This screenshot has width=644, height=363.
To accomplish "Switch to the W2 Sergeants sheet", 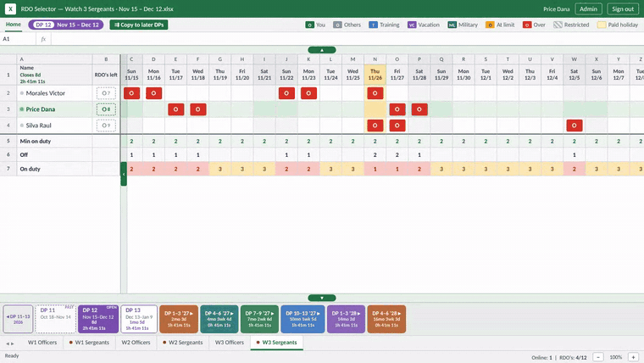I will pos(183,343).
